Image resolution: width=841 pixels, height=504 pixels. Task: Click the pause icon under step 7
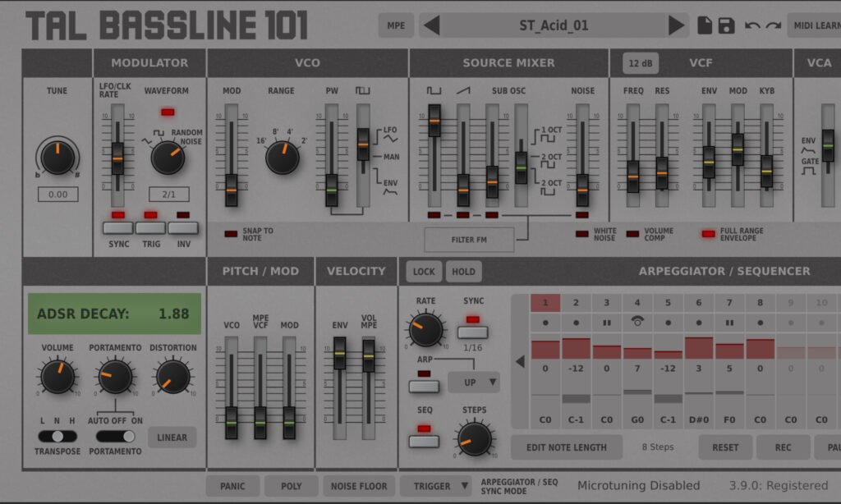tap(729, 323)
